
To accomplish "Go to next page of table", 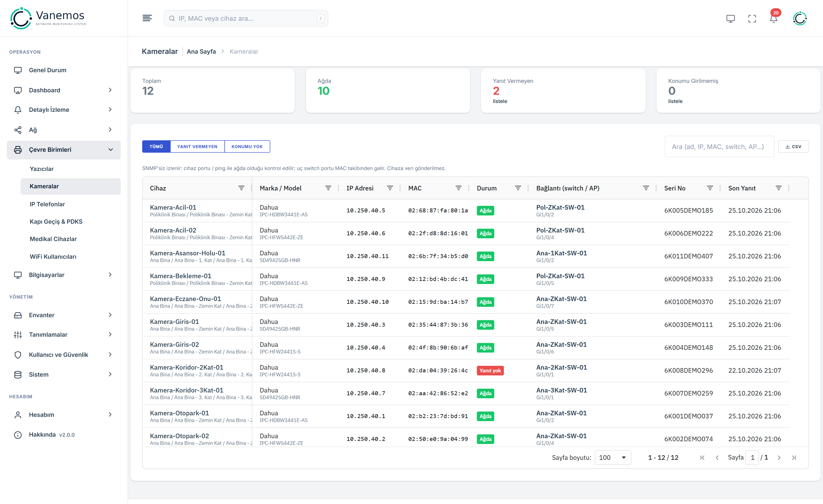I will tap(778, 458).
